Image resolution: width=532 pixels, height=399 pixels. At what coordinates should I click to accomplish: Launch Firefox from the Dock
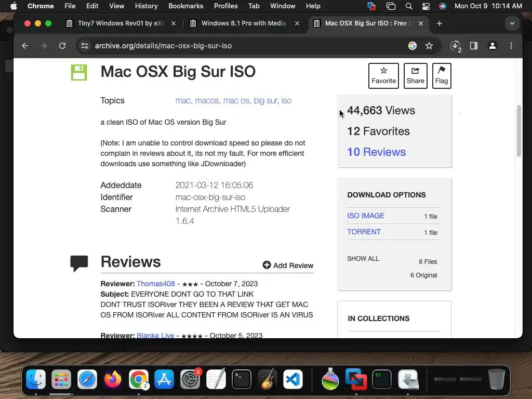coord(113,379)
